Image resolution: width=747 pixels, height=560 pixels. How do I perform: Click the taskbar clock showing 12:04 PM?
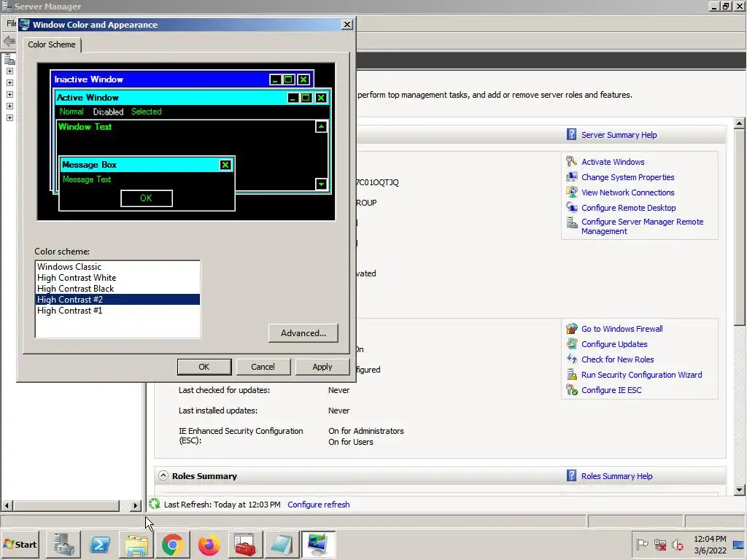(x=710, y=539)
